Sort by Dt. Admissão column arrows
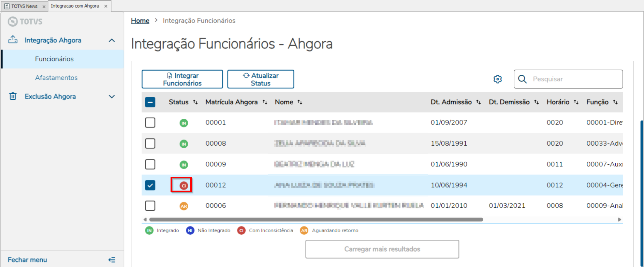The height and width of the screenshot is (267, 644). click(x=479, y=102)
